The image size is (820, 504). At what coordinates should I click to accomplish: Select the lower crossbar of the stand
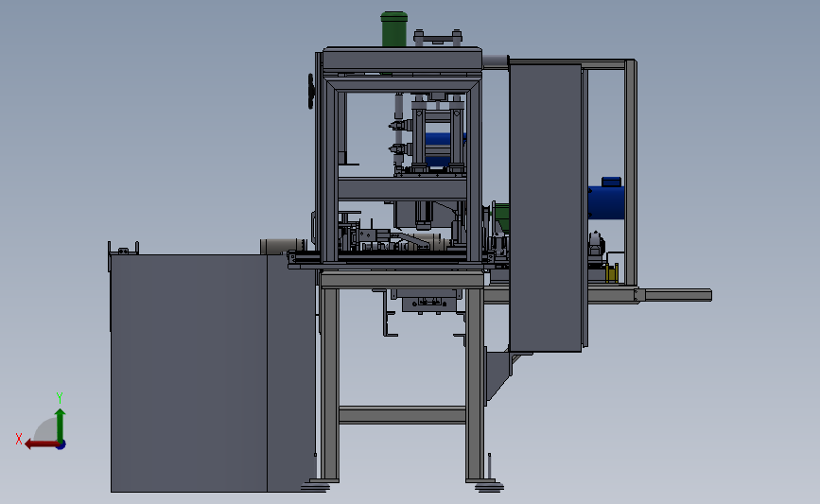tap(402, 415)
